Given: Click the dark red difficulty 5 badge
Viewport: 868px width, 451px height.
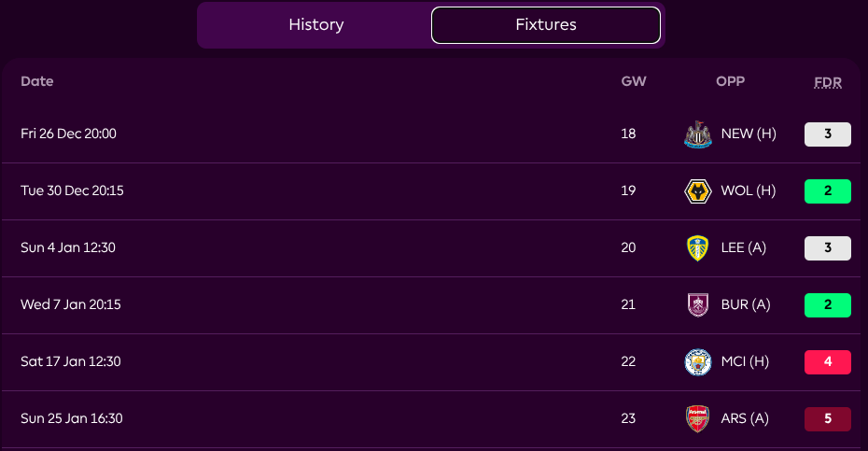Looking at the screenshot, I should click(827, 419).
